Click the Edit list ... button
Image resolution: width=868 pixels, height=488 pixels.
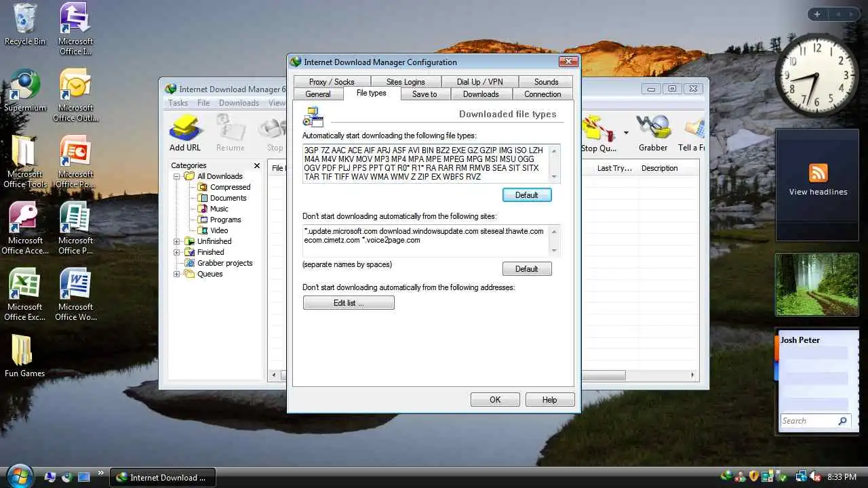(x=349, y=303)
